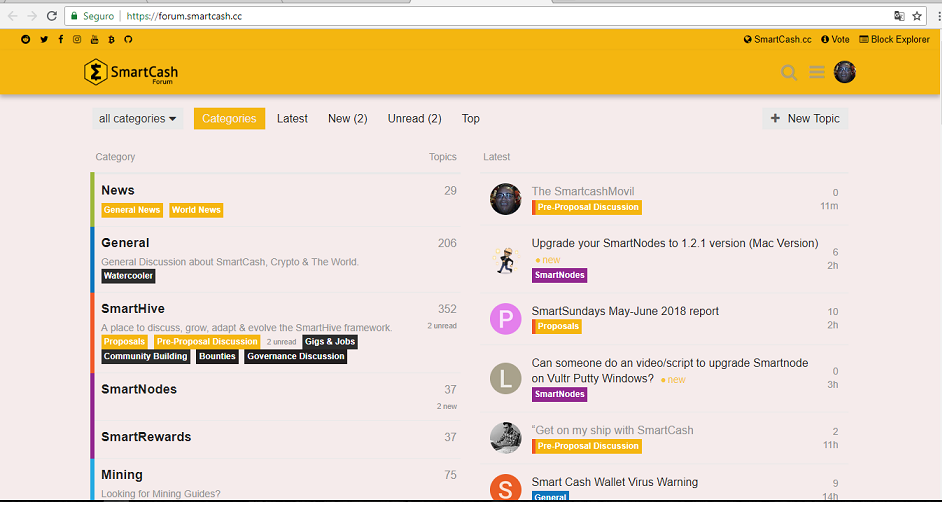Open the YouTube social icon
The width and height of the screenshot is (951, 512).
coord(95,39)
